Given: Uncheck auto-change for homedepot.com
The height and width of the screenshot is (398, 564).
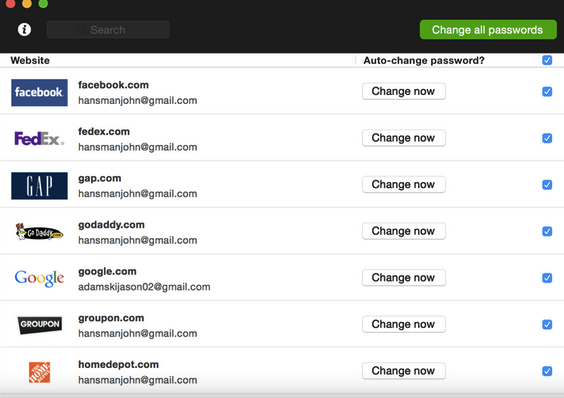Looking at the screenshot, I should [547, 371].
